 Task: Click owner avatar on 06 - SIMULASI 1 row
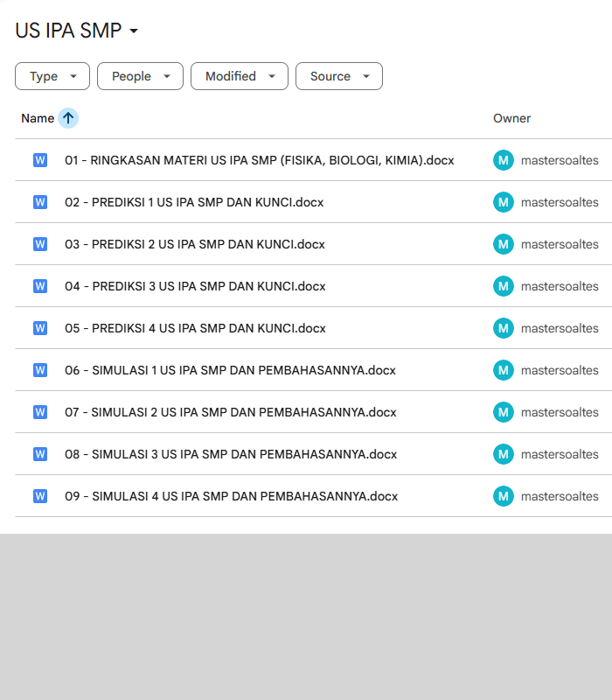tap(503, 370)
